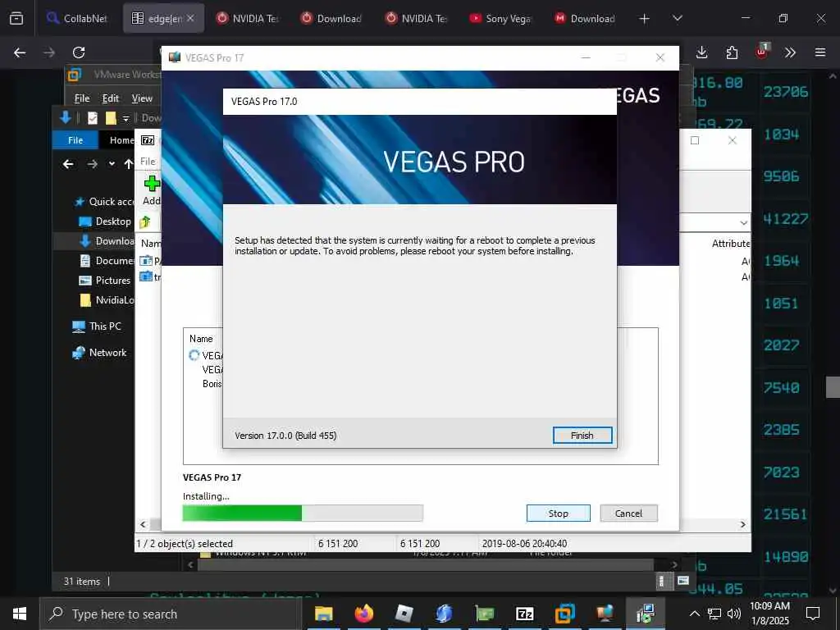Select Downloads in Explorer sidebar
This screenshot has height=630, width=840.
pyautogui.click(x=106, y=241)
